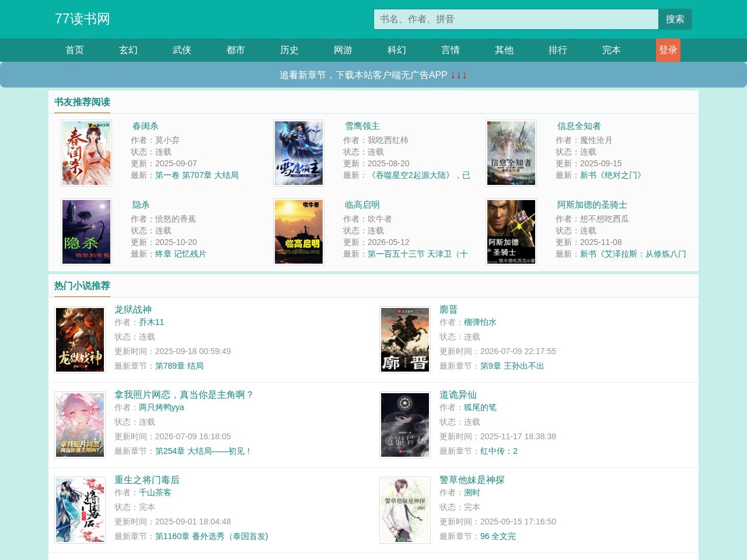Open the 阿斯加德的圣骑士 book cover
Viewport: 747px width, 560px height.
[x=511, y=232]
